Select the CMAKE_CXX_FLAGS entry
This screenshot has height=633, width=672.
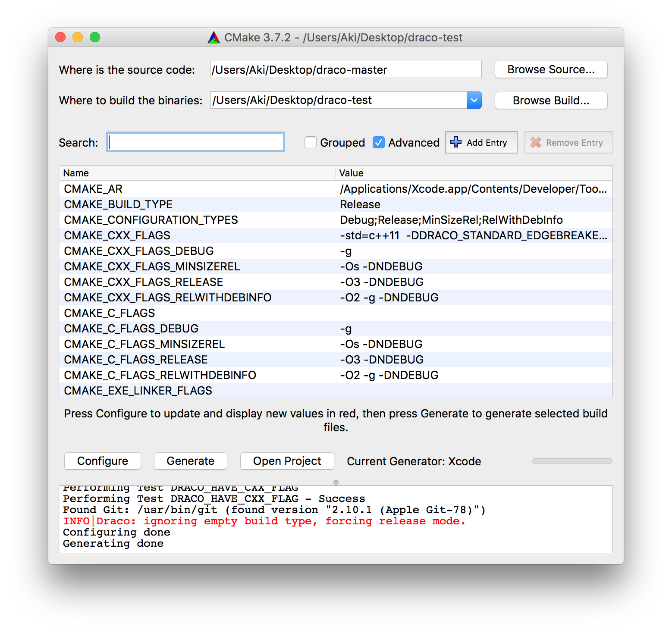(117, 235)
